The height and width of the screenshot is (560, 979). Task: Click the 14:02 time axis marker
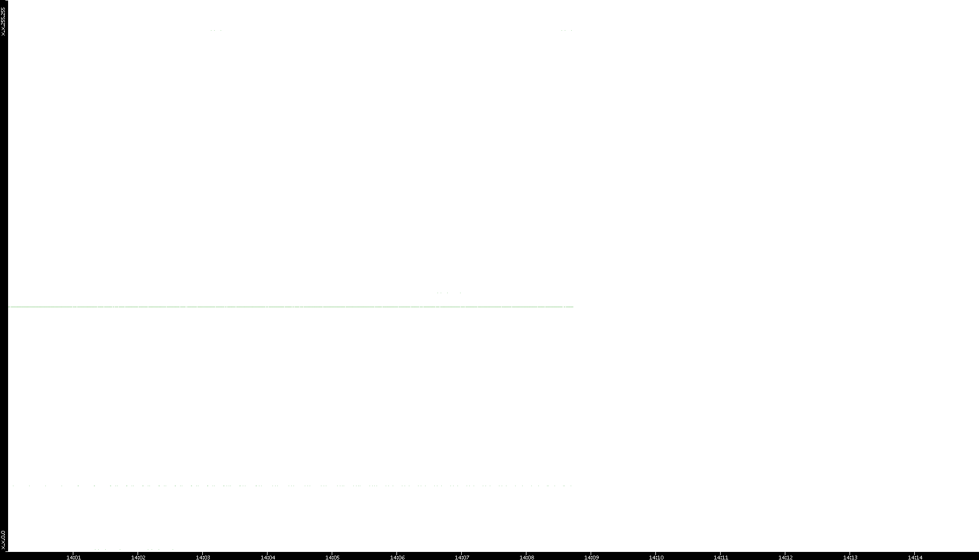[139, 557]
